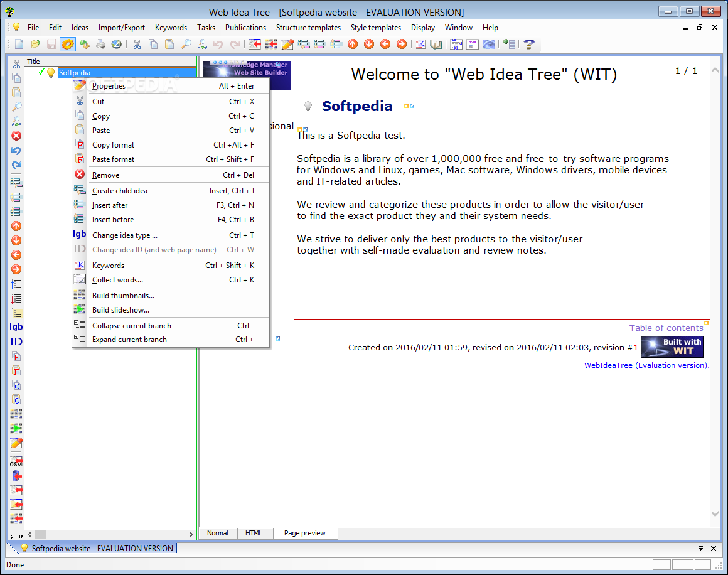Follow the Table of contents link

(666, 328)
